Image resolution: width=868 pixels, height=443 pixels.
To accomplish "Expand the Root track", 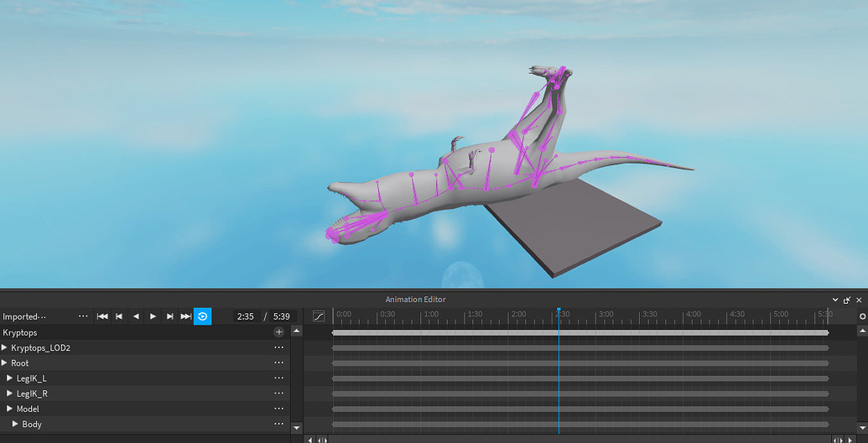I will tap(4, 362).
